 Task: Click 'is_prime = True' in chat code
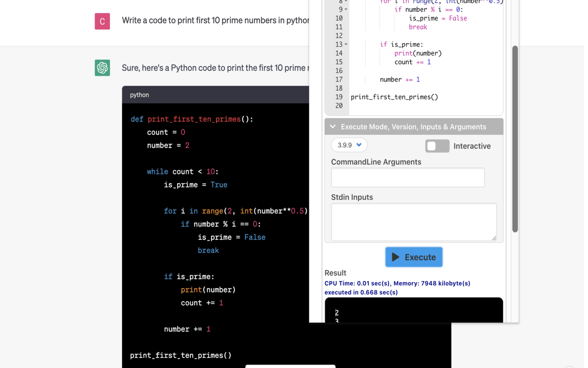tap(196, 185)
